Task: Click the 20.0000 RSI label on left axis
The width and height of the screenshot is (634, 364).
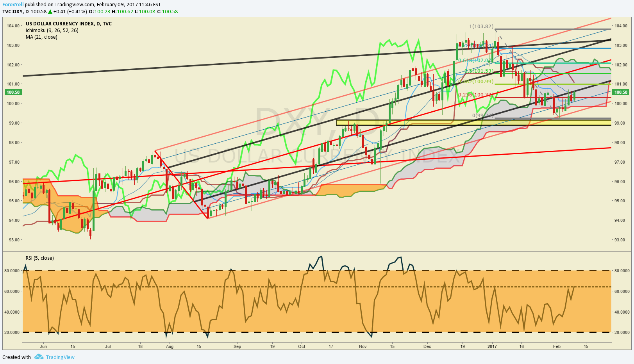Action: pos(12,332)
